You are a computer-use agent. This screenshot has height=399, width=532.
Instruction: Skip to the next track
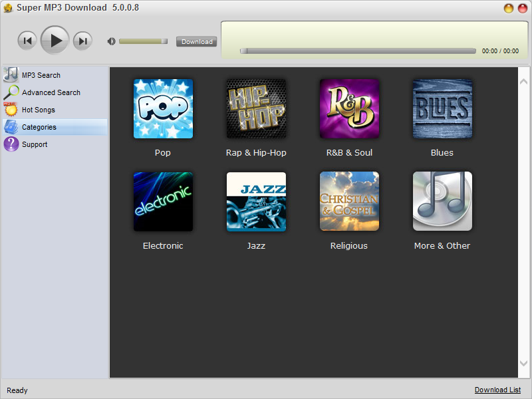click(82, 41)
